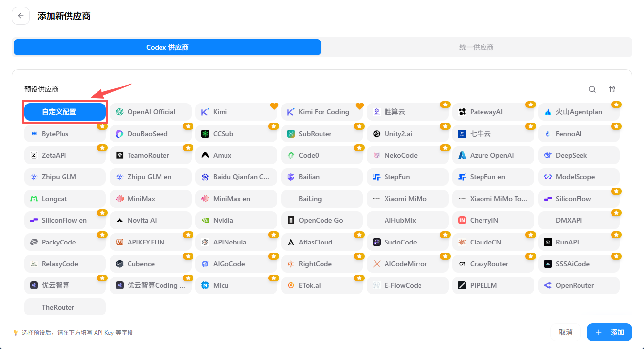
Task: Select the ClaudeCN provider preset
Action: pos(493,242)
